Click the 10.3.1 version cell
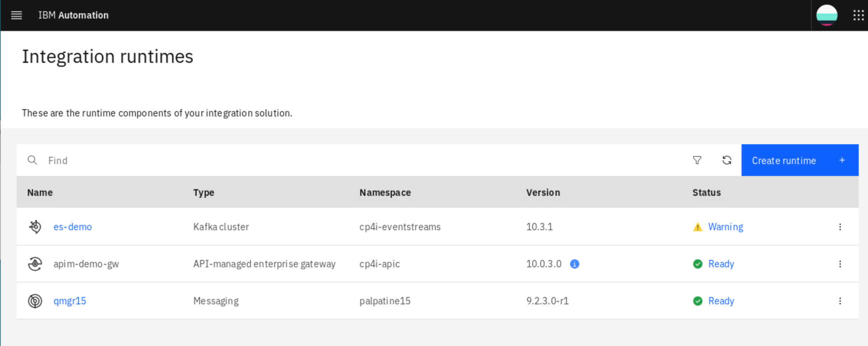This screenshot has width=868, height=346. (x=540, y=227)
